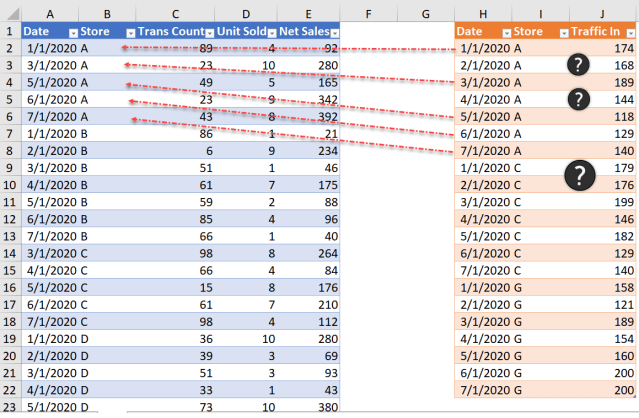The image size is (639, 418).
Task: Open the Unit Sold filter dropdown
Action: tap(272, 33)
